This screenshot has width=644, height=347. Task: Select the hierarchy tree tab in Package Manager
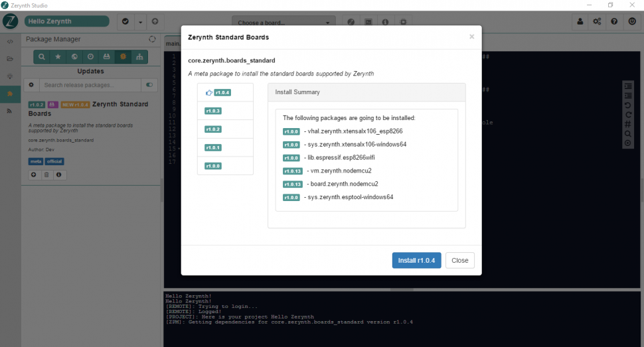tap(139, 56)
